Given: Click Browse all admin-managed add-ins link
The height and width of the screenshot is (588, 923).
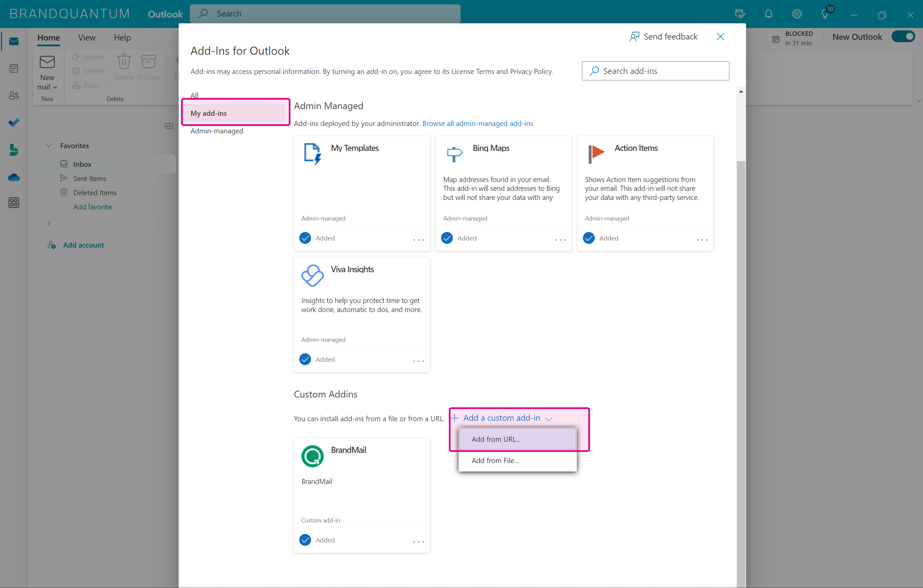Looking at the screenshot, I should pyautogui.click(x=478, y=123).
